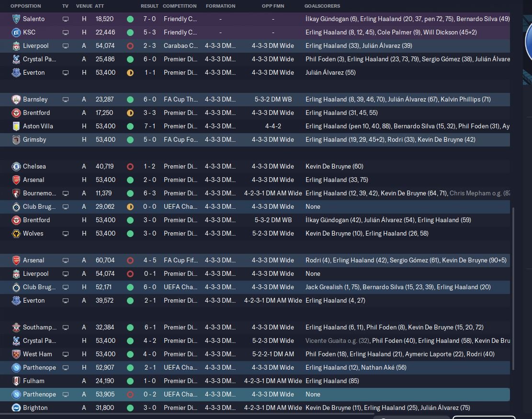Click the Salento club badge icon

16,19
